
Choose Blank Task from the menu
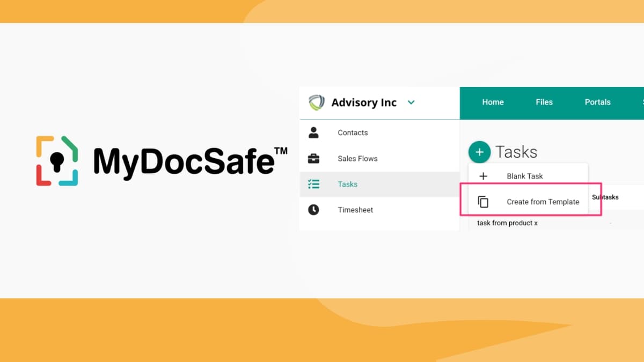(525, 176)
